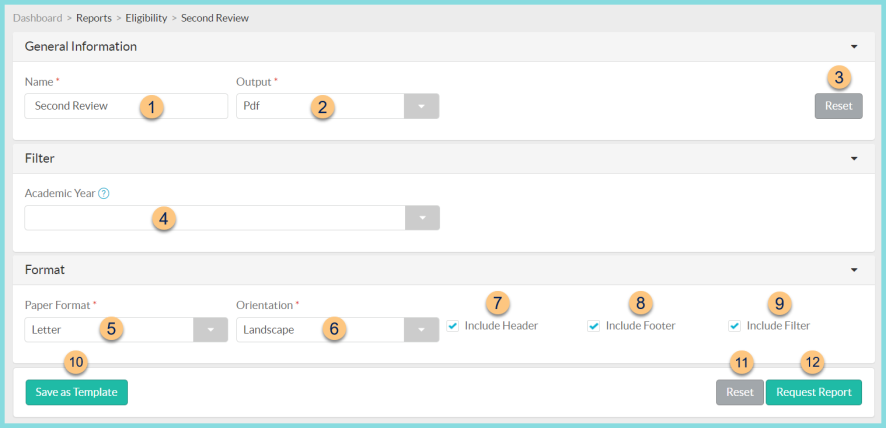Go to Eligibility in breadcrumb
Image resolution: width=886 pixels, height=428 pixels.
pyautogui.click(x=146, y=18)
